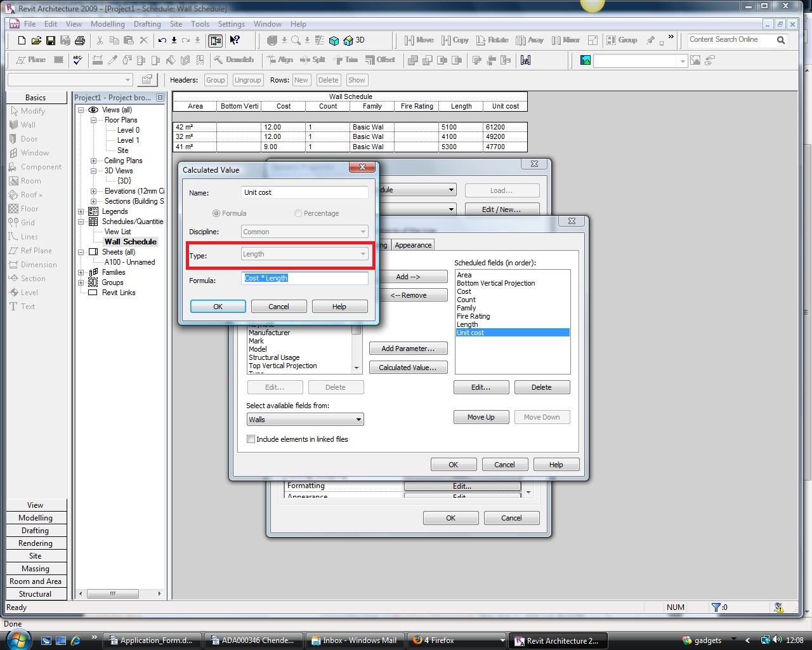The image size is (812, 650).
Task: Save the project with the floppy icon
Action: coord(51,40)
